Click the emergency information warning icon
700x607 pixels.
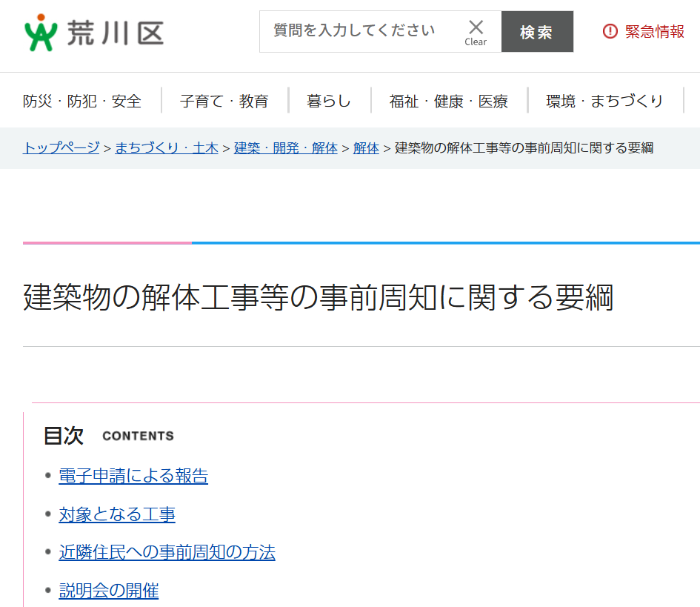point(610,31)
